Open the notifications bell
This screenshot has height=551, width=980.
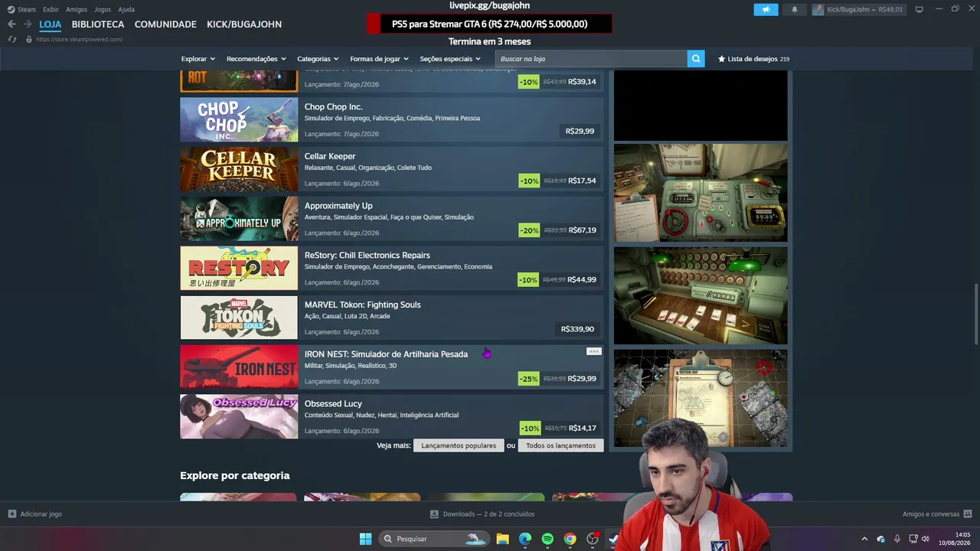pos(794,9)
